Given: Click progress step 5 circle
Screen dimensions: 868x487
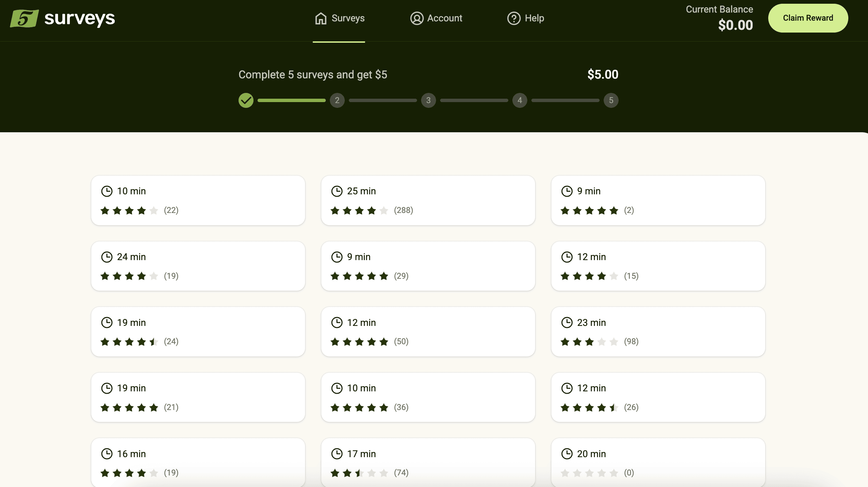Looking at the screenshot, I should click(x=610, y=100).
